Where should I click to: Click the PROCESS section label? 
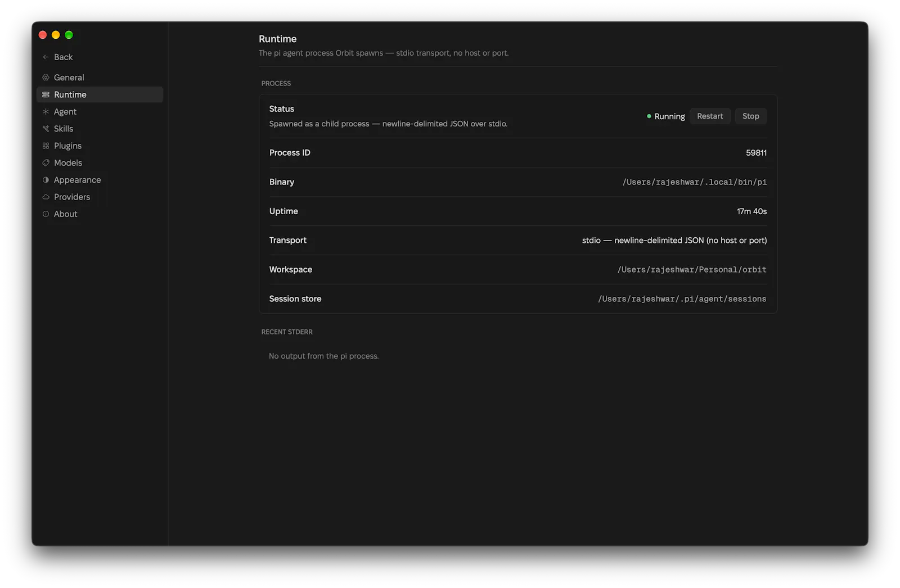coord(276,83)
